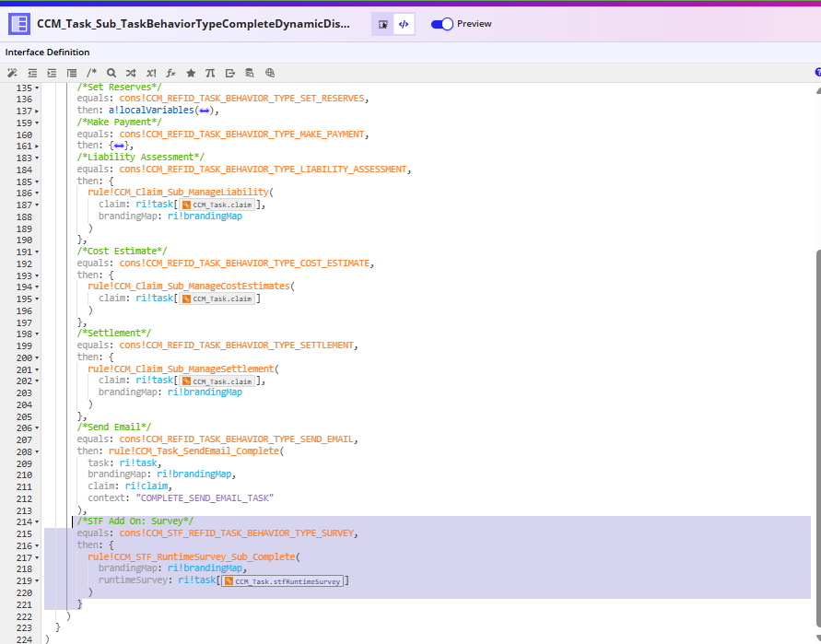Click ri!claim on line 211

click(x=147, y=486)
